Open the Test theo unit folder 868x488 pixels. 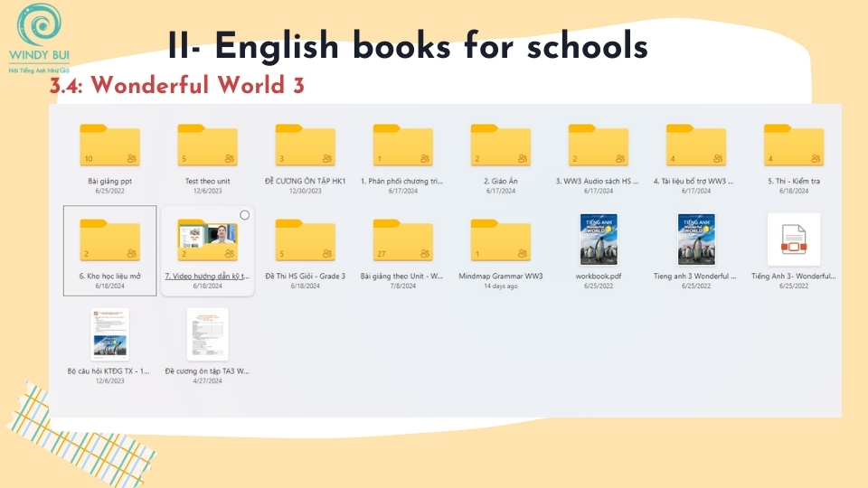[207, 147]
